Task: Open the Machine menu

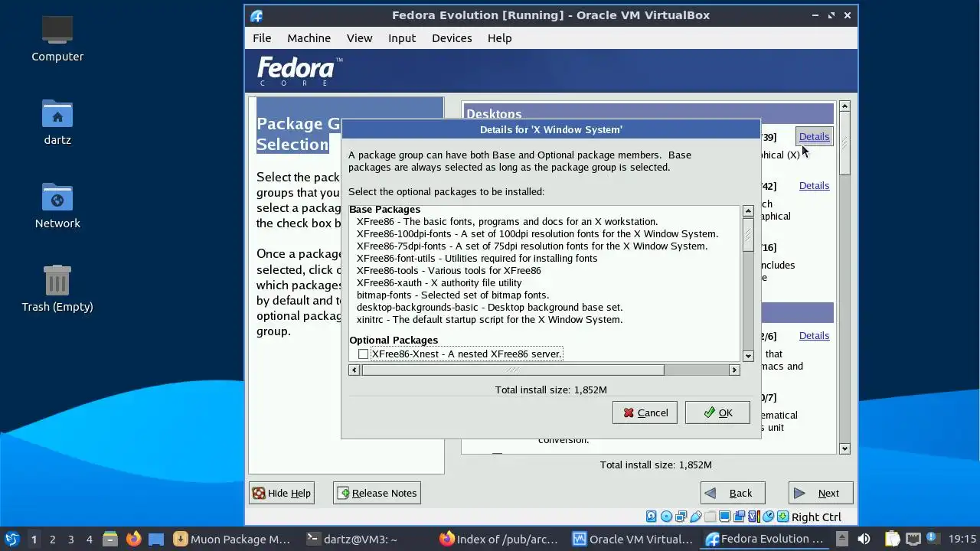Action: point(309,37)
